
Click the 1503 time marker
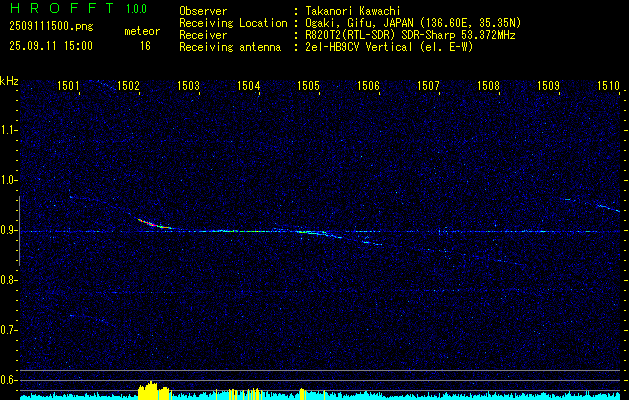pyautogui.click(x=188, y=85)
